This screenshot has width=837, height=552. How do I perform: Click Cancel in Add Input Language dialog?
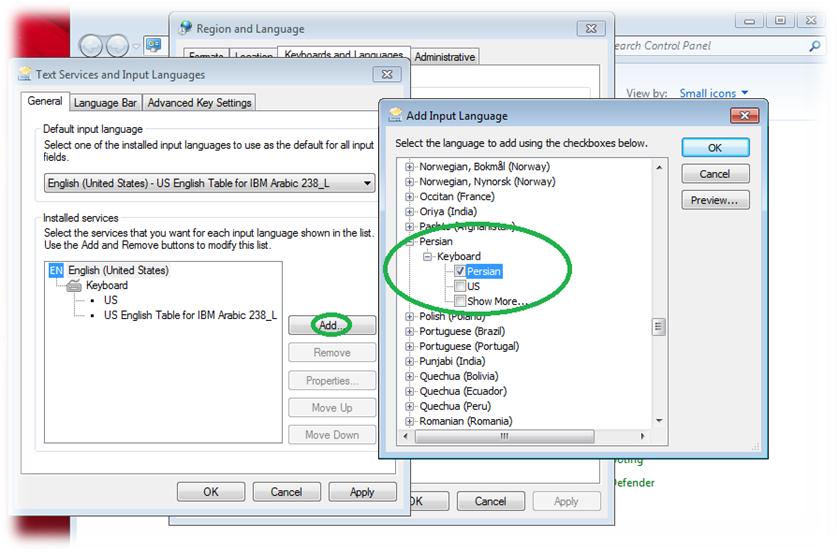pos(715,174)
